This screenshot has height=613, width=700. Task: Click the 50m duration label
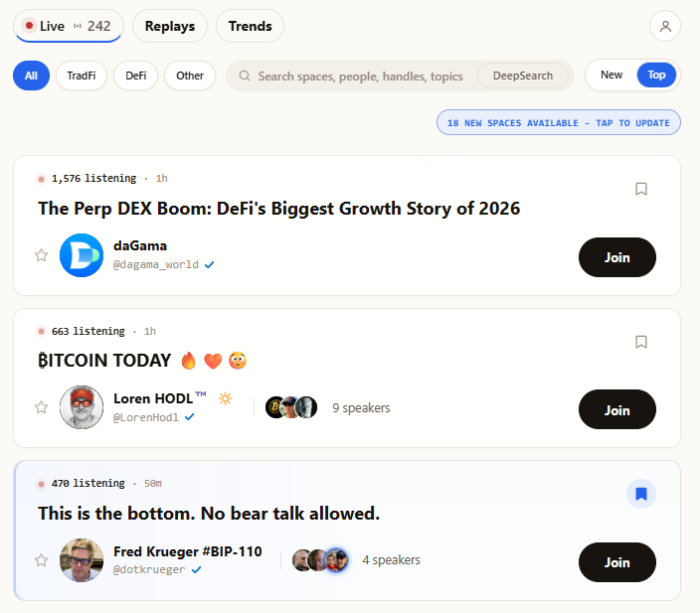tap(153, 483)
